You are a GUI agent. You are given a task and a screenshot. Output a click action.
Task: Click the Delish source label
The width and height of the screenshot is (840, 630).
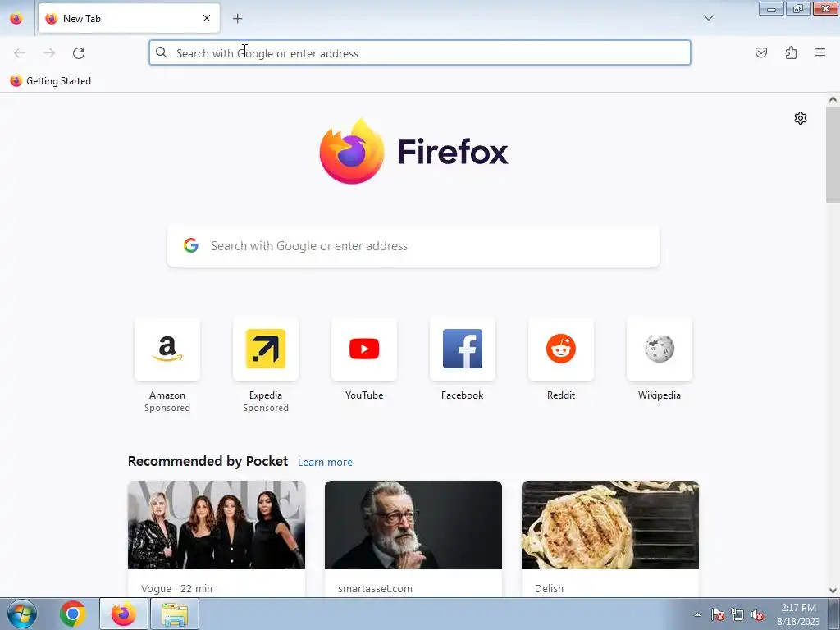coord(549,588)
